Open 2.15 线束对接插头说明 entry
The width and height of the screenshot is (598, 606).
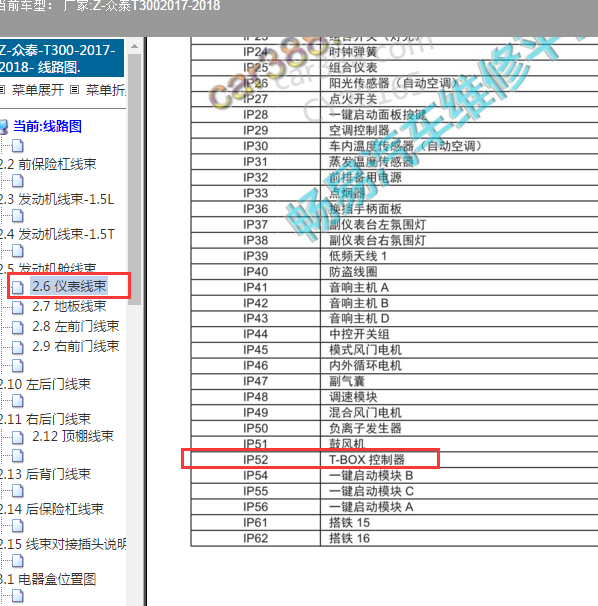[x=63, y=544]
